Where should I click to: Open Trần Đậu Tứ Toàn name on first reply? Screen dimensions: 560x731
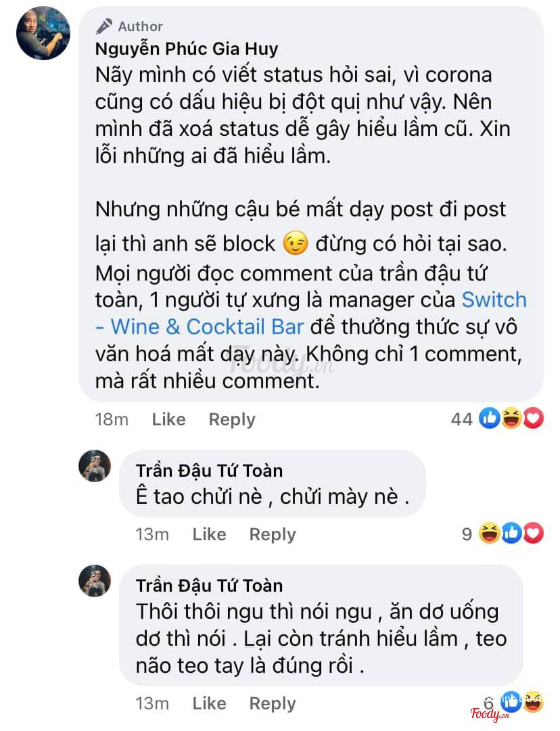tap(210, 471)
